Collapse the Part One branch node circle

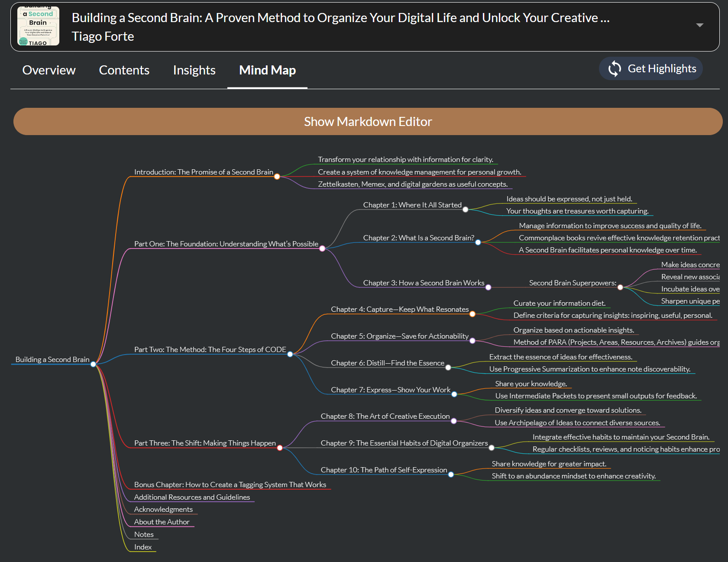322,249
